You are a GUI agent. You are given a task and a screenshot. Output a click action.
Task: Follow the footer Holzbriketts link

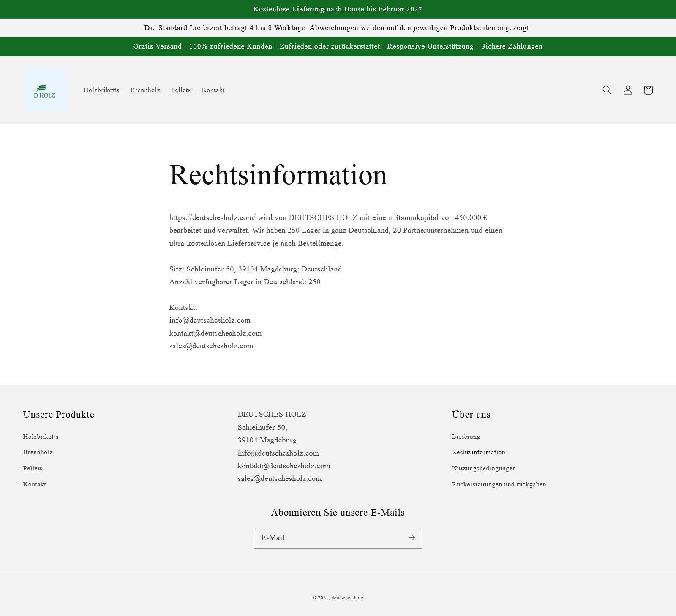pos(41,437)
